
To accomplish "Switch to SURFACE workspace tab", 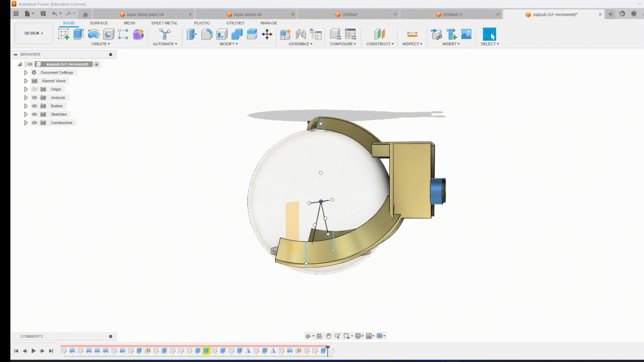I will (99, 23).
